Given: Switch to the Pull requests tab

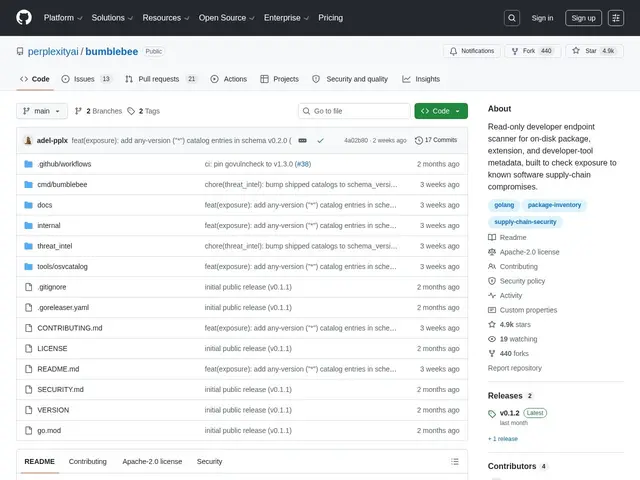Looking at the screenshot, I should (x=161, y=79).
